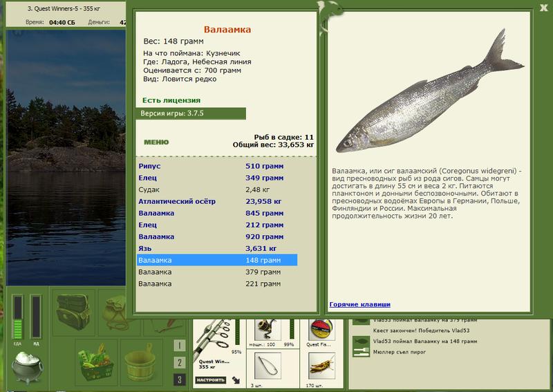553x392 pixels.
Task: Click the highlighted Валаамка 148 грамм row
Action: tap(217, 260)
